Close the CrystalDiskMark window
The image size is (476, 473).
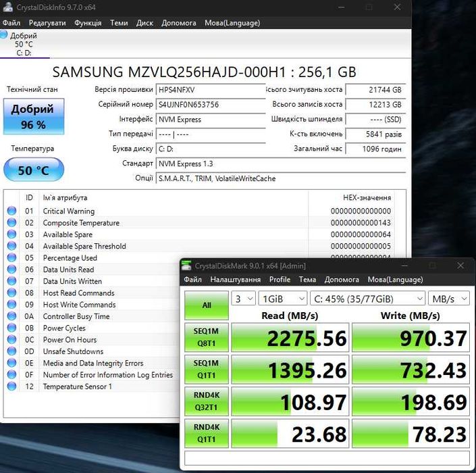pos(460,266)
